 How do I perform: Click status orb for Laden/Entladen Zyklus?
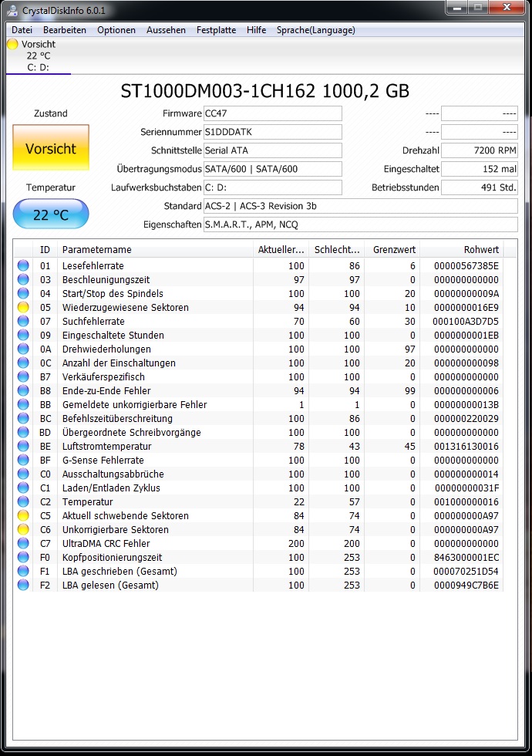coord(22,488)
